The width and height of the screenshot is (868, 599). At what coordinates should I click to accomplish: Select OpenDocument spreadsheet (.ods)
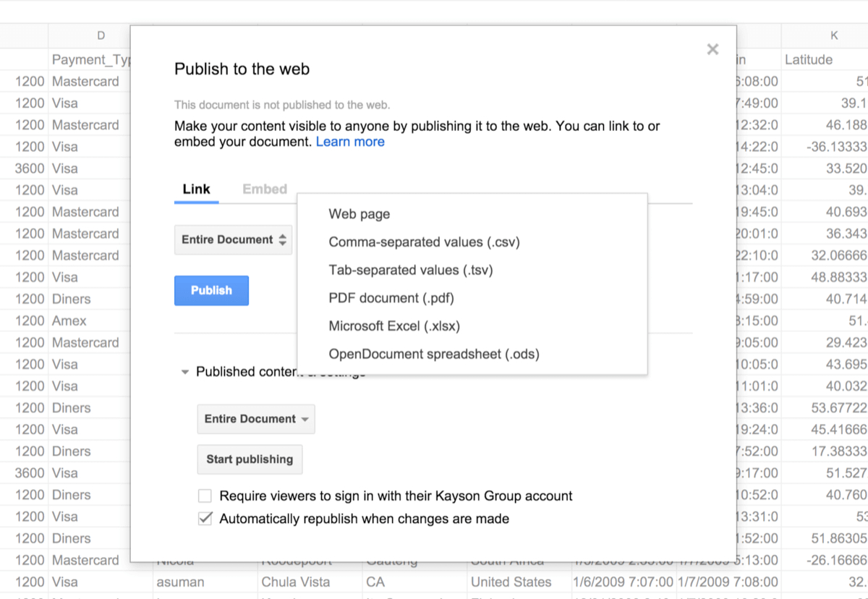(434, 354)
